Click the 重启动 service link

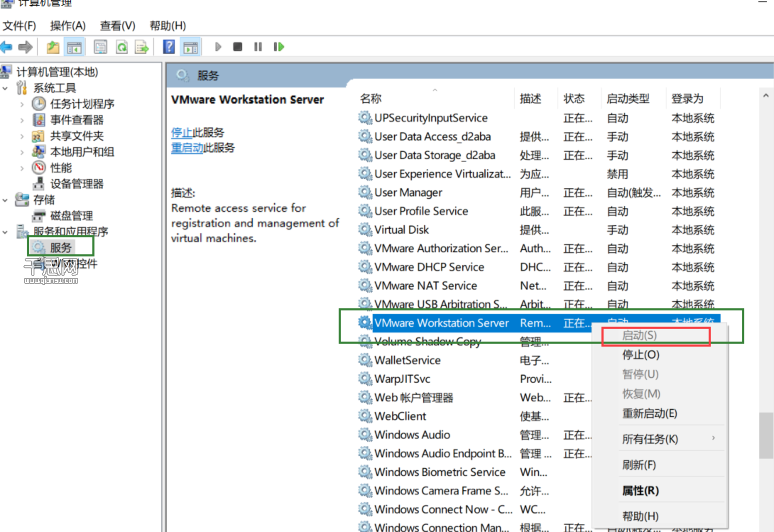pyautogui.click(x=187, y=148)
